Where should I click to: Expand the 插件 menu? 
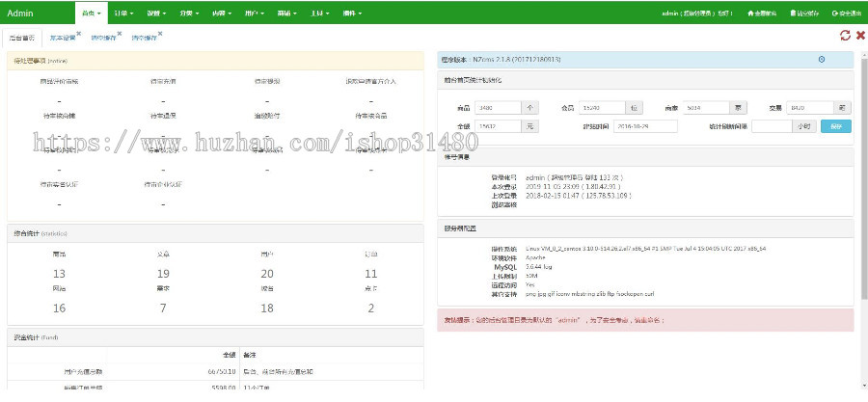[x=352, y=13]
